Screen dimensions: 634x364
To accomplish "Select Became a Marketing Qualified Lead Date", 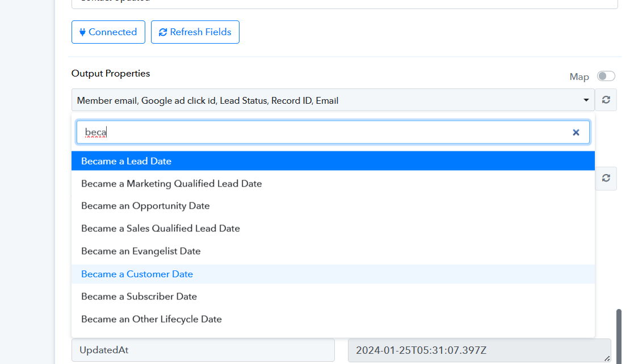I will [x=333, y=183].
